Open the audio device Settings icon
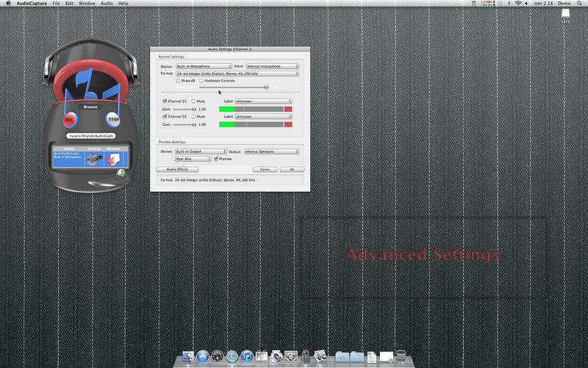Screen dimensions: 588x368 click(x=94, y=159)
